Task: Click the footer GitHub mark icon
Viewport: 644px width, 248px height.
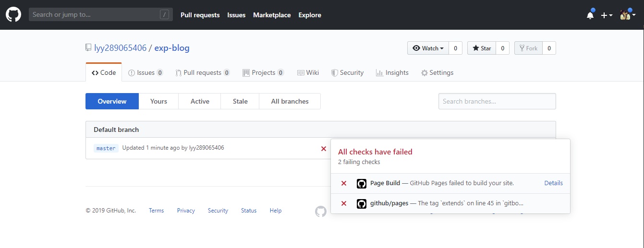Action: pos(321,211)
